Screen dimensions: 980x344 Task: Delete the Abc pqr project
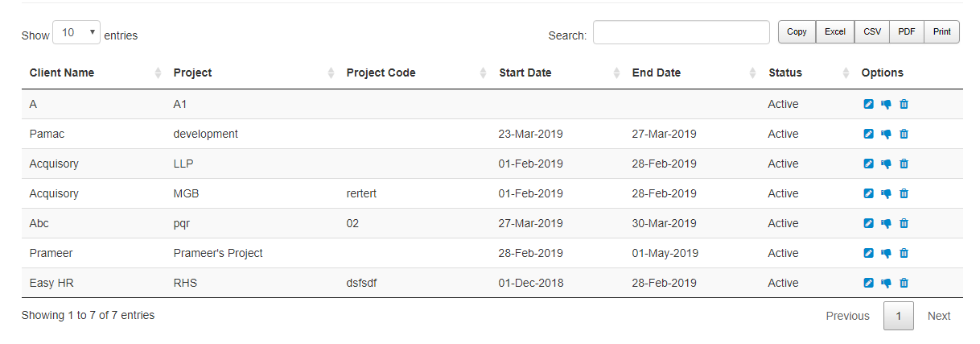pyautogui.click(x=904, y=223)
